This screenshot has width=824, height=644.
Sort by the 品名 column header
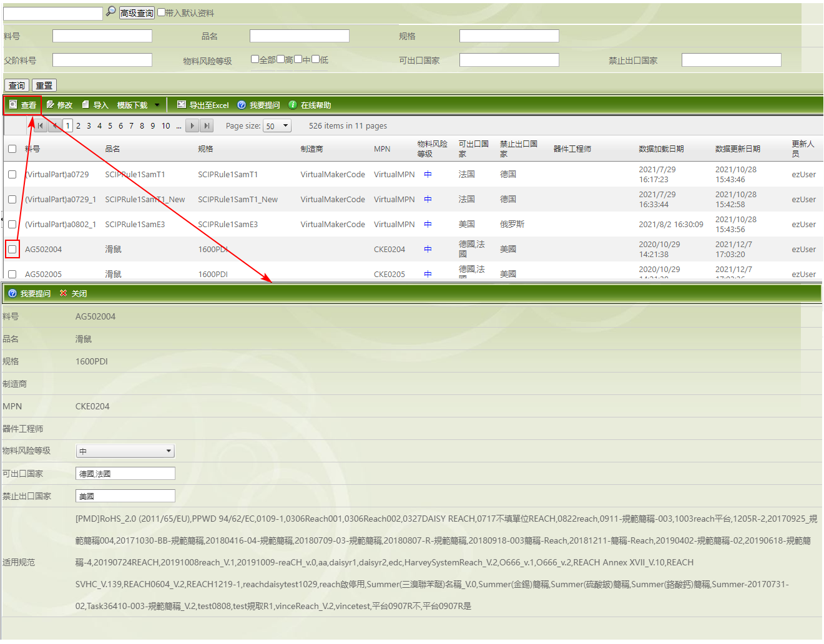112,149
